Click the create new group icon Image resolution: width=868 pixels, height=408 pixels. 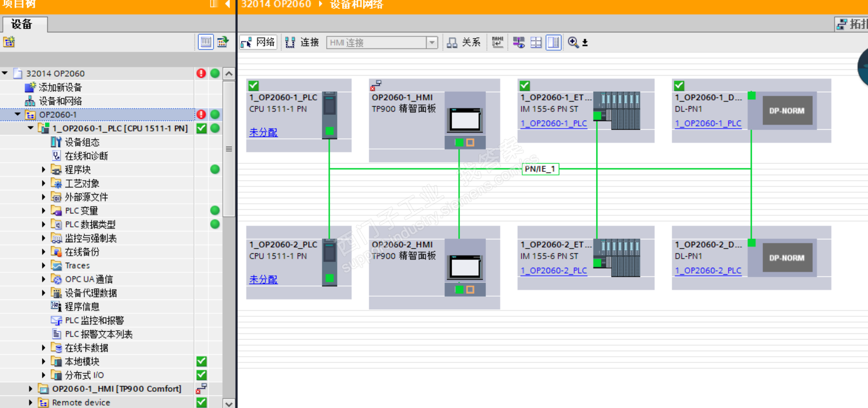pos(9,42)
